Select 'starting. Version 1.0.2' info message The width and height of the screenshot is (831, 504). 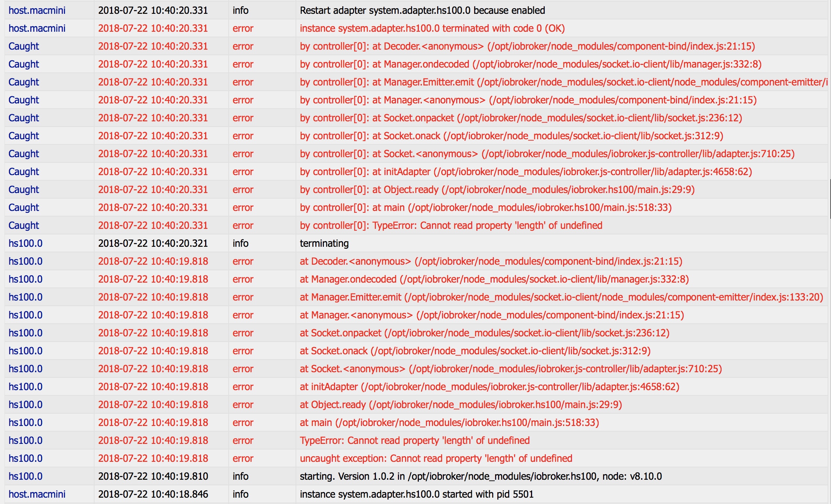pos(481,476)
